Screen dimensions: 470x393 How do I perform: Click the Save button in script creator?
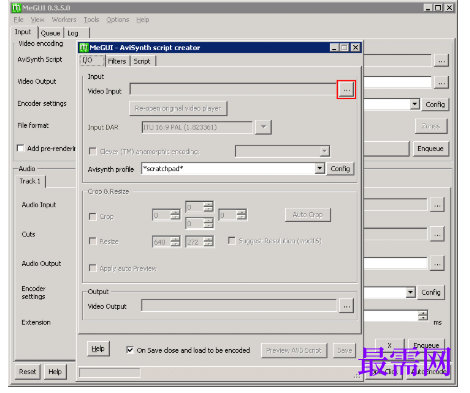344,350
